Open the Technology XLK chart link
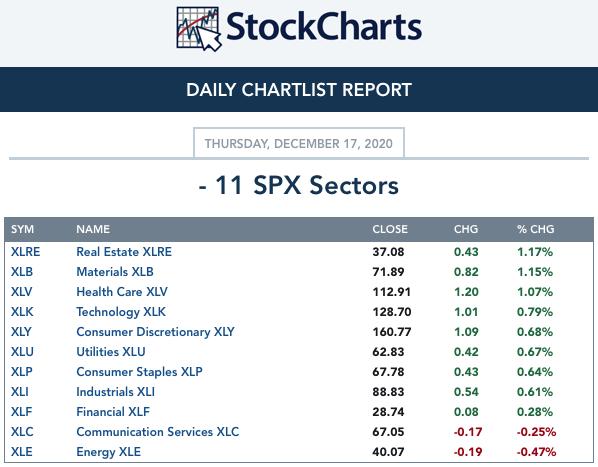The width and height of the screenshot is (598, 467). [x=121, y=312]
